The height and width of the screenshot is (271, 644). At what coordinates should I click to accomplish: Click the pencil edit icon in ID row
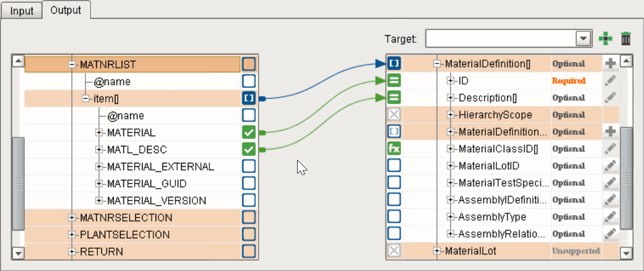(610, 81)
